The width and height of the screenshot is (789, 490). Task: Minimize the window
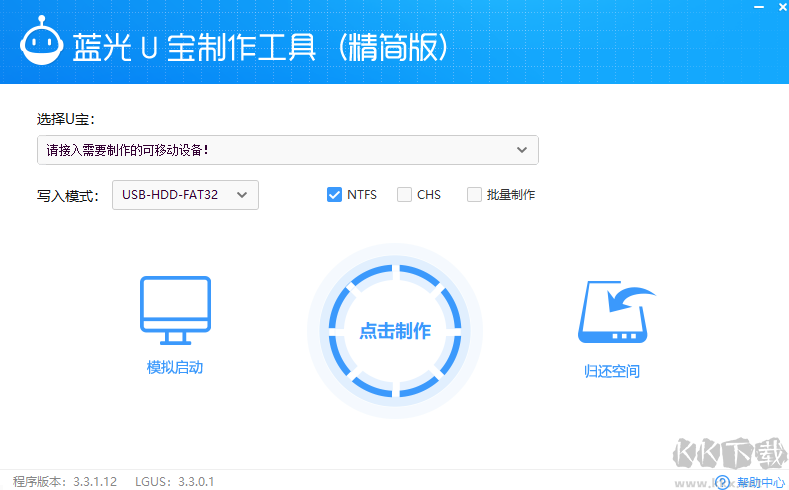758,8
